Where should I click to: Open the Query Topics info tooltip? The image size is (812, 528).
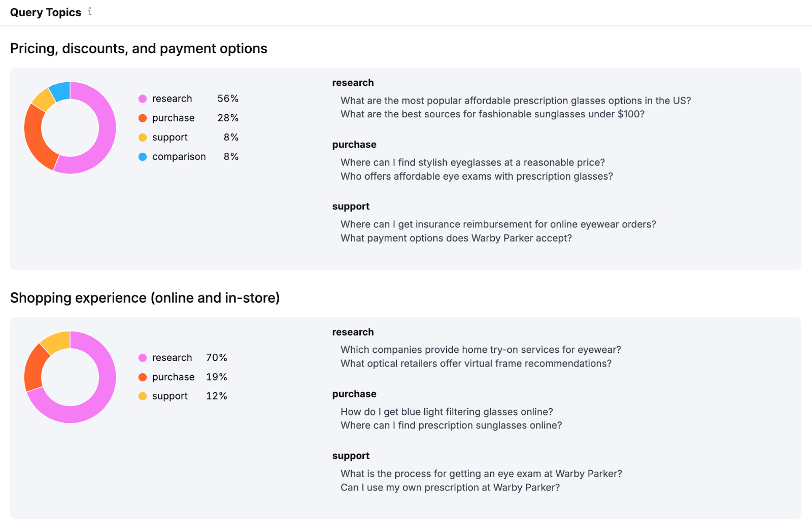(x=90, y=12)
